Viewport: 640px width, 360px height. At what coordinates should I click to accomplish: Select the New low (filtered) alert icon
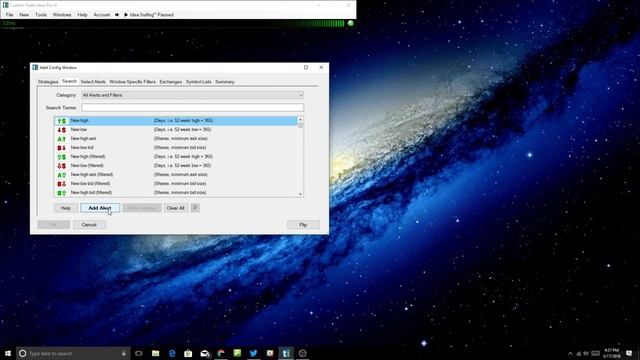click(x=62, y=166)
